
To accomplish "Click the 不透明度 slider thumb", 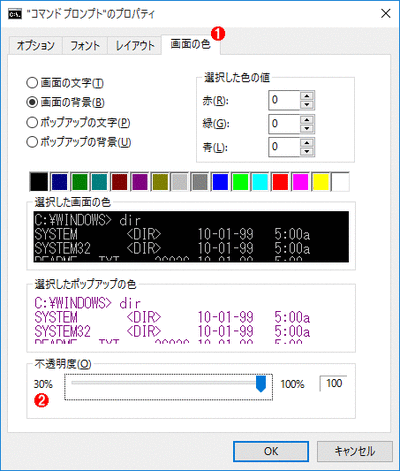I will point(261,383).
